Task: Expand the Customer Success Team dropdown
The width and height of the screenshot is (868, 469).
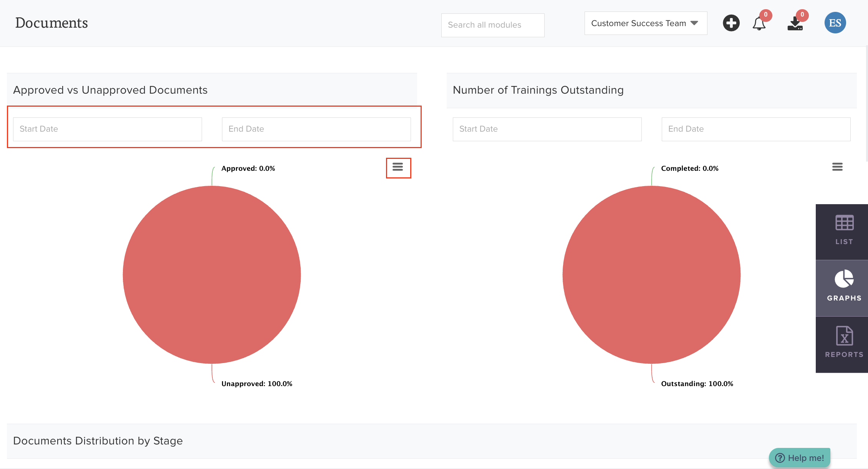Action: 645,23
